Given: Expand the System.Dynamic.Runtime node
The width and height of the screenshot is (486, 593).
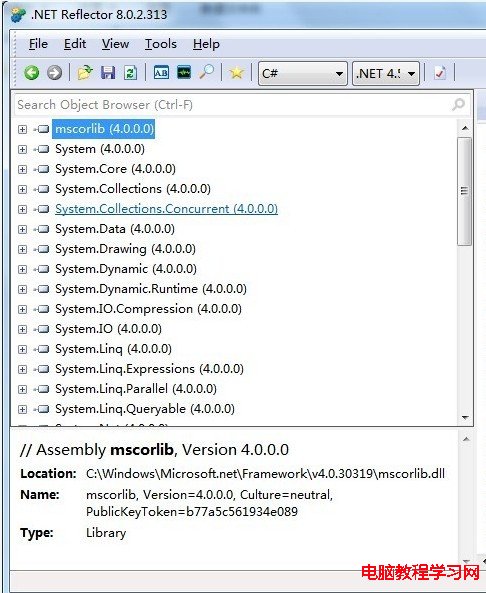Looking at the screenshot, I should pyautogui.click(x=23, y=289).
